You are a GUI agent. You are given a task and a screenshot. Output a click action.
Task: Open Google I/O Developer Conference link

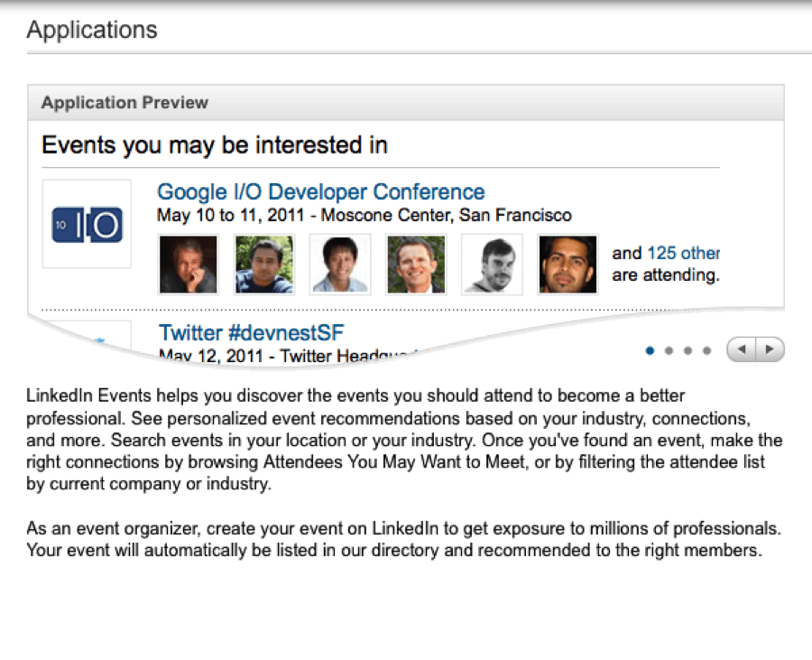pos(321,191)
